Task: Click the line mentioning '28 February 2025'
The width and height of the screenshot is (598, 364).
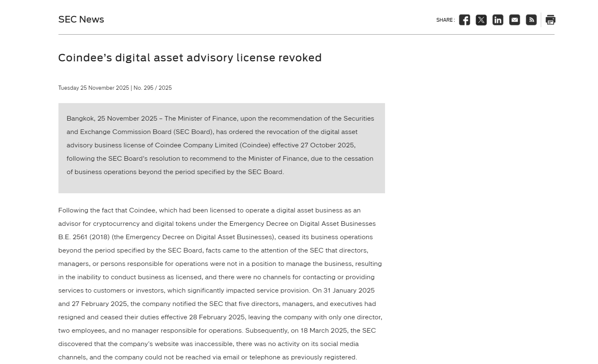Action: 220,317
